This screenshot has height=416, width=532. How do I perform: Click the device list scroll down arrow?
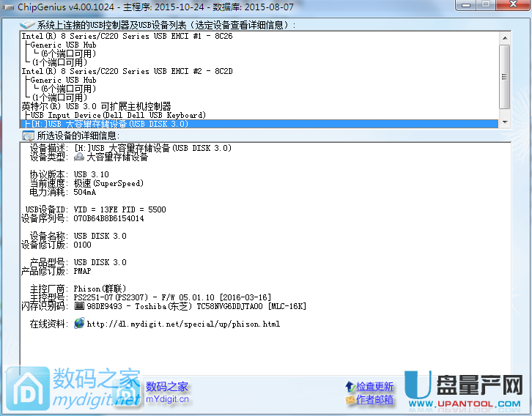point(505,122)
